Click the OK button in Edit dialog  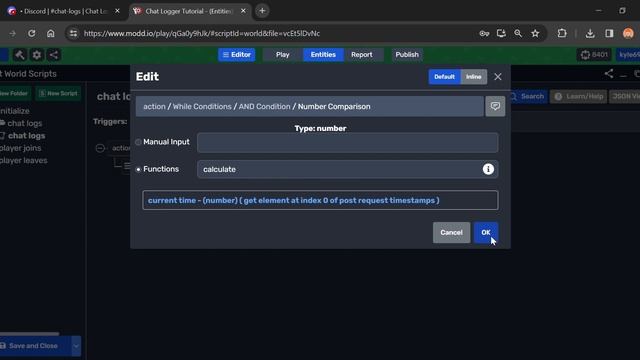[x=486, y=232]
